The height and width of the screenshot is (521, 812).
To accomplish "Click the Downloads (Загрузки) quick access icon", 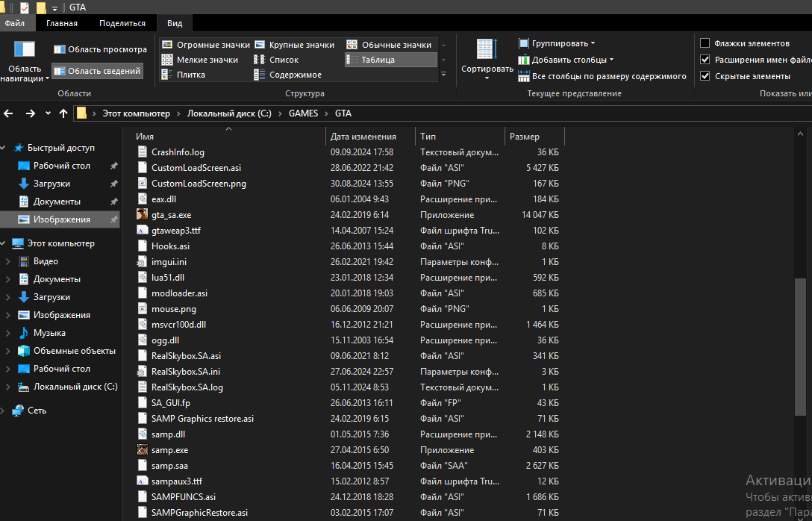I will point(23,184).
